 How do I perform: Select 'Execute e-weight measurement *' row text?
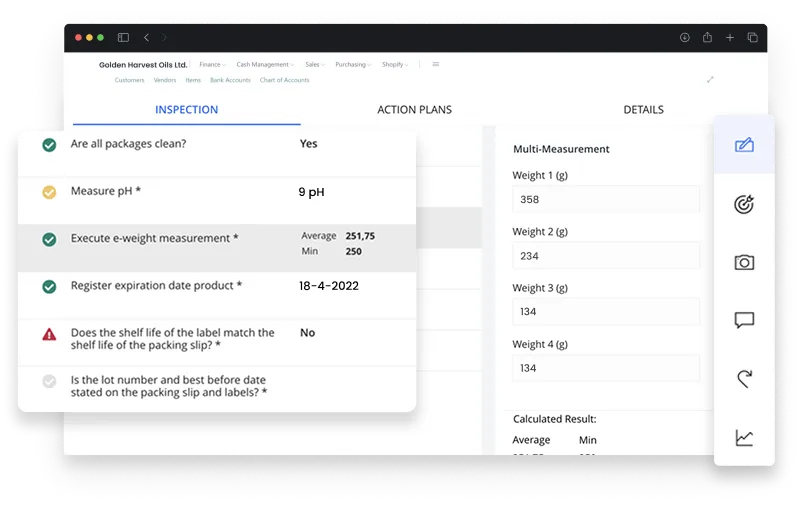(x=154, y=238)
